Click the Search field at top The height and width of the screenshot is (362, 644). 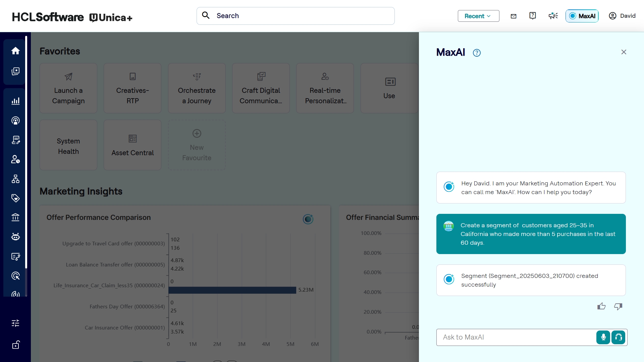click(295, 16)
